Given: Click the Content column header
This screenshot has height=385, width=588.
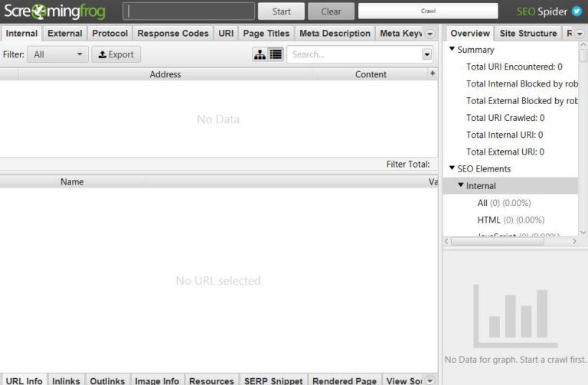Looking at the screenshot, I should click(371, 74).
